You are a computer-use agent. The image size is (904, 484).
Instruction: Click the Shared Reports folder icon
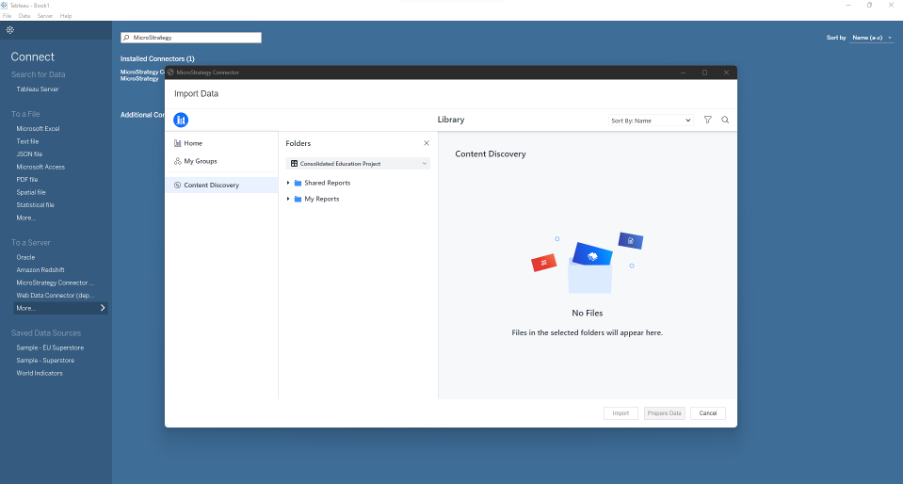pos(298,183)
